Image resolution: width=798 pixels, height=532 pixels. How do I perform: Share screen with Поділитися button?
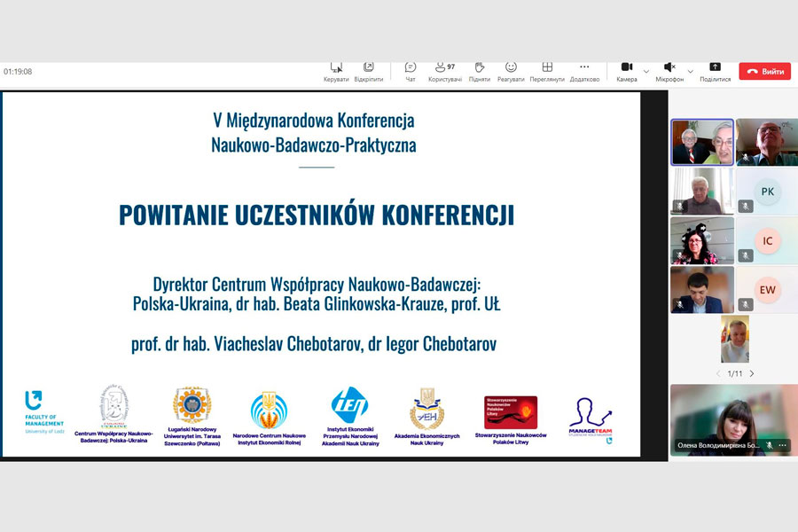[715, 72]
